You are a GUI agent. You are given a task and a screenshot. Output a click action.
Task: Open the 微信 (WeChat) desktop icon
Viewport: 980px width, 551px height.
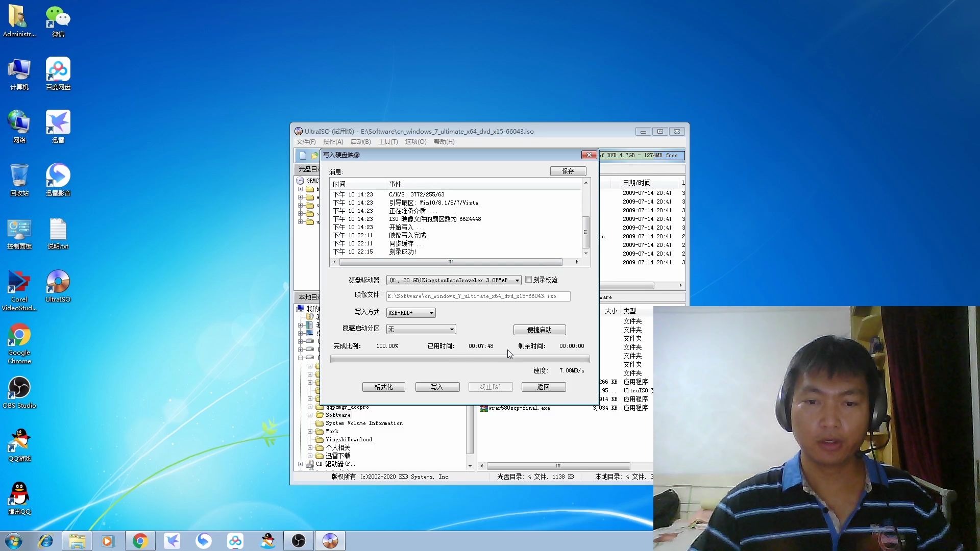tap(58, 21)
